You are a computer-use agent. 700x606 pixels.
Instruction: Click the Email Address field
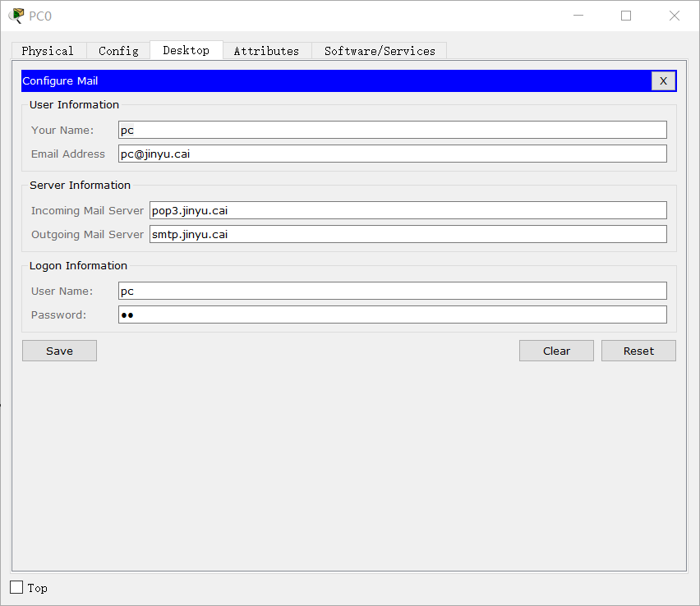click(x=393, y=154)
